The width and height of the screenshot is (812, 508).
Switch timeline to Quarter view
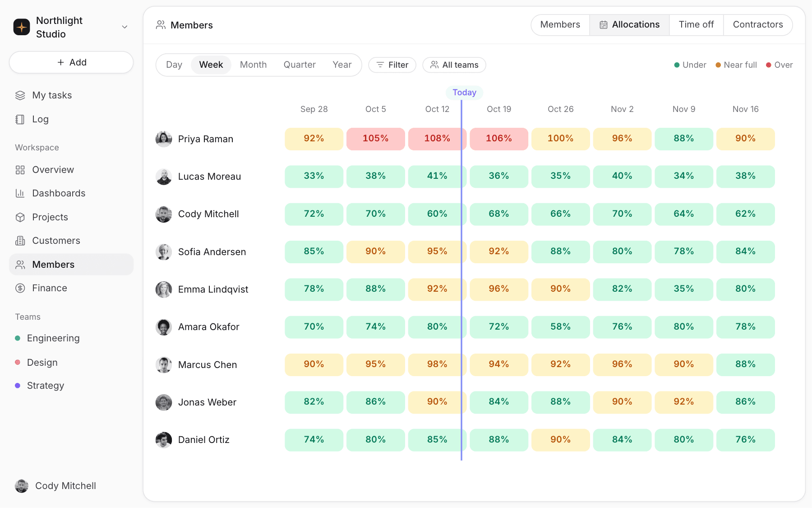coord(300,65)
